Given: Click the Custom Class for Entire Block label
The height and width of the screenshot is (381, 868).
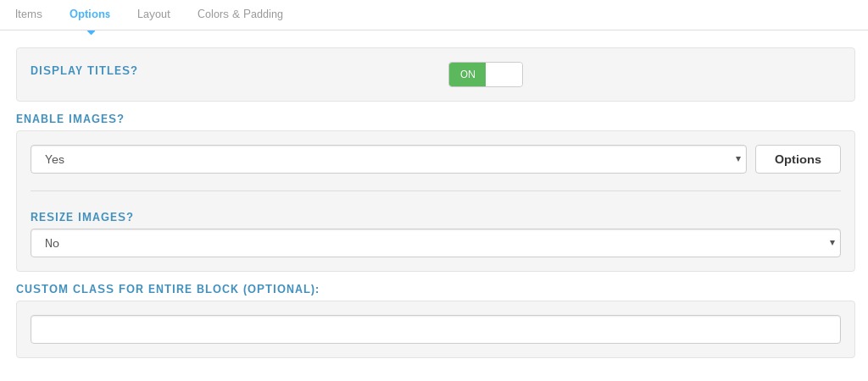Looking at the screenshot, I should [x=168, y=290].
